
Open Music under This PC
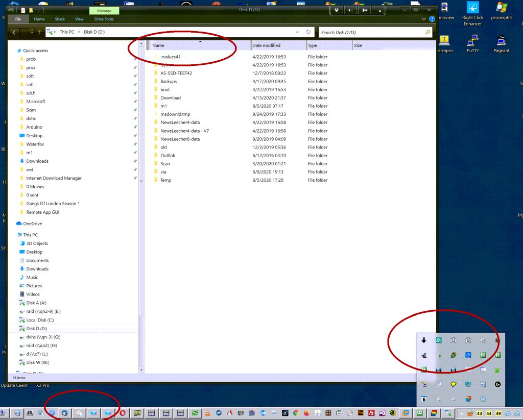[x=32, y=277]
